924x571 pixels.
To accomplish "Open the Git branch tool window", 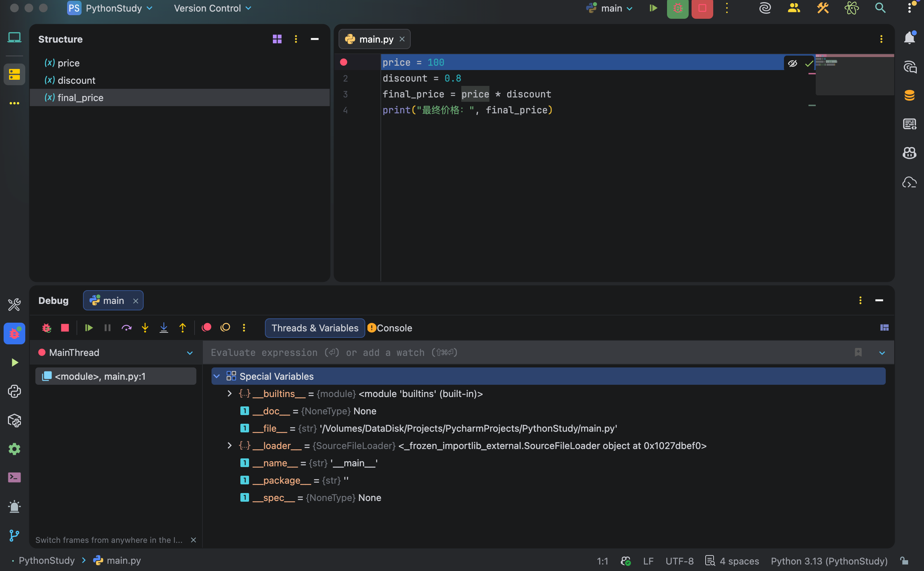I will coord(14,535).
